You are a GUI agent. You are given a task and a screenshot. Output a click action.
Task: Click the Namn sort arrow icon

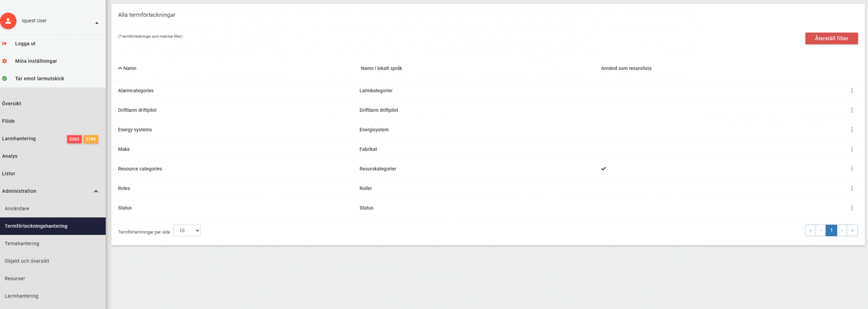coord(120,69)
